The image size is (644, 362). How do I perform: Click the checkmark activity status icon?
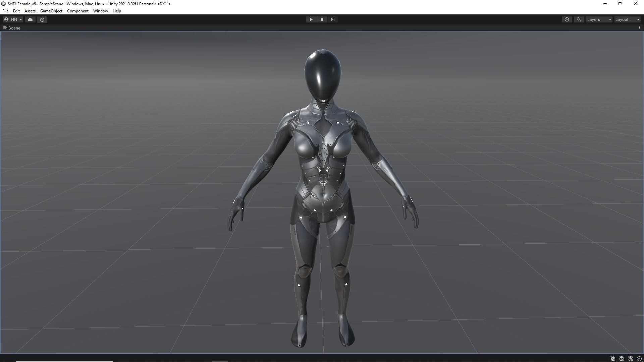(x=639, y=359)
